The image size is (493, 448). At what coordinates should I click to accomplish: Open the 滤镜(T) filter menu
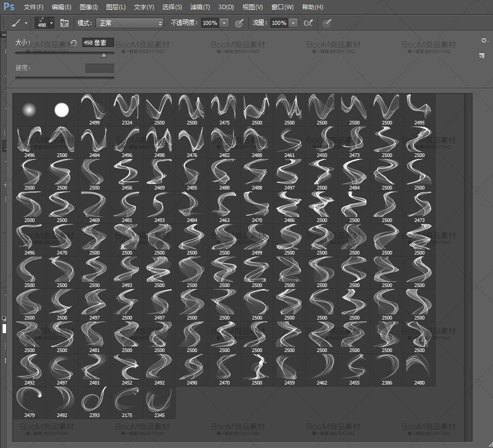tap(200, 7)
